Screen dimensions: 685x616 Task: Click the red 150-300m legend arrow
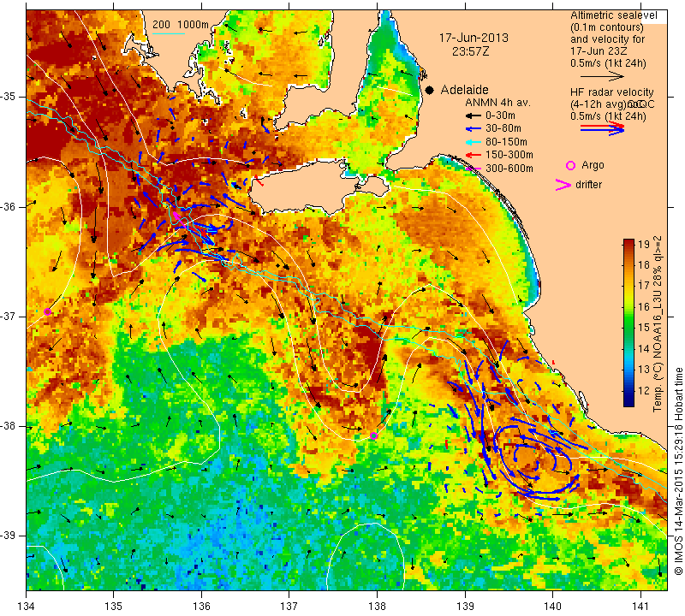pyautogui.click(x=473, y=155)
